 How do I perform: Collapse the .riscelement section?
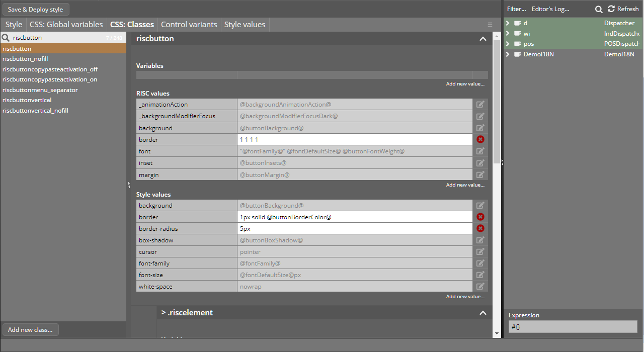[x=483, y=313]
